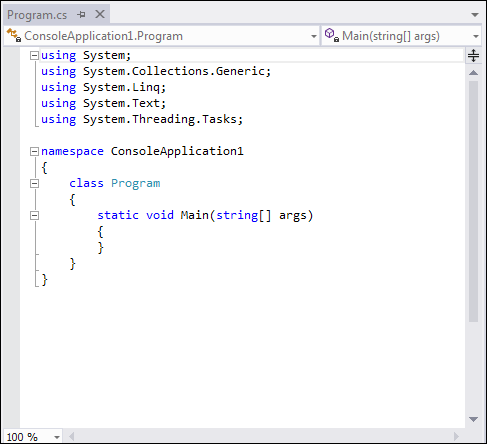Click 'System.Text' in the code

(x=121, y=103)
